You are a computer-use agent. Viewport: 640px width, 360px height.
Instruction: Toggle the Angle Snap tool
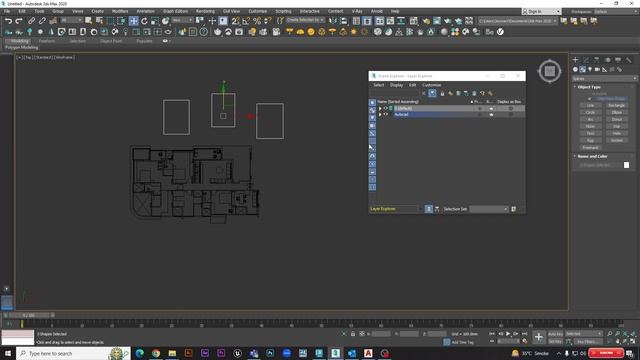[x=246, y=21]
